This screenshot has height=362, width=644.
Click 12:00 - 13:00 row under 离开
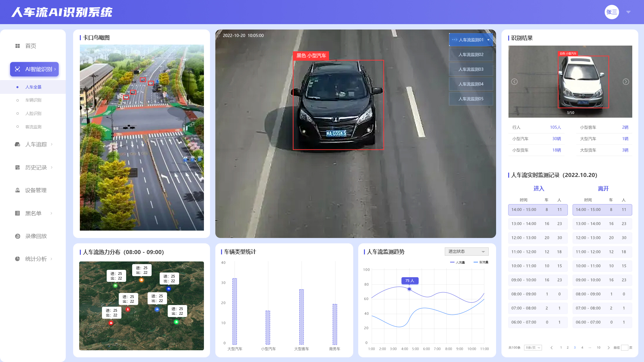coord(602,238)
